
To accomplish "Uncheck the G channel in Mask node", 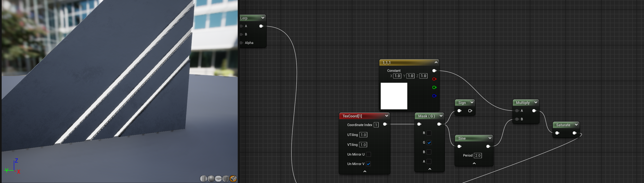I will [x=429, y=142].
